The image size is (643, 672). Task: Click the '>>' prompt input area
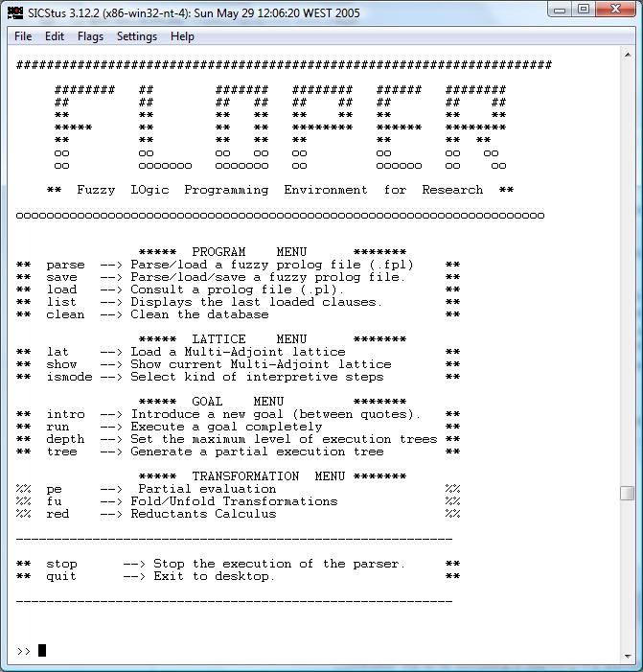click(x=42, y=651)
